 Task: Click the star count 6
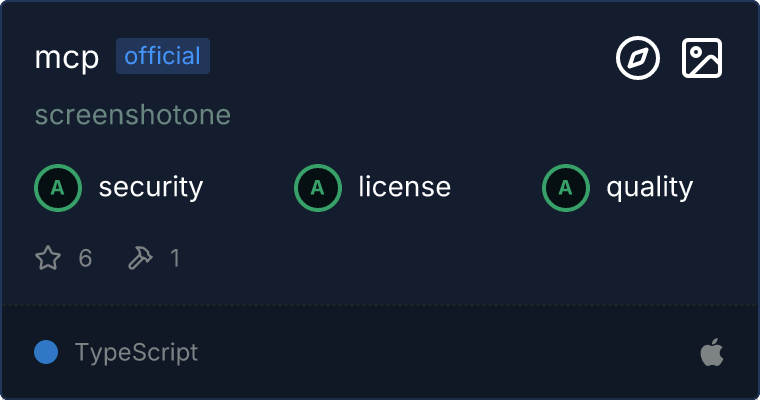click(x=85, y=259)
